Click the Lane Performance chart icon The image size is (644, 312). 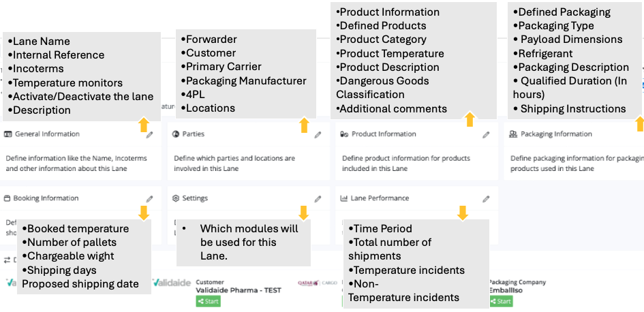[x=344, y=199]
